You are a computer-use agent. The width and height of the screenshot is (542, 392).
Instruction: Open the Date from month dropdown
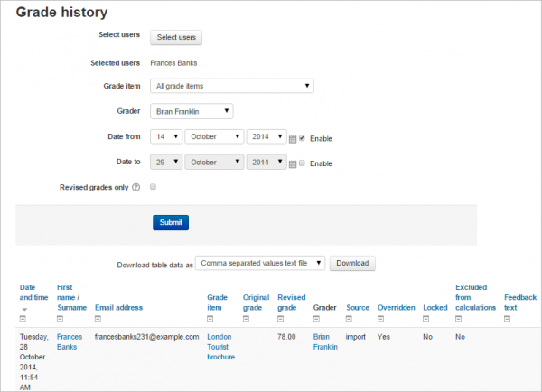(x=214, y=137)
